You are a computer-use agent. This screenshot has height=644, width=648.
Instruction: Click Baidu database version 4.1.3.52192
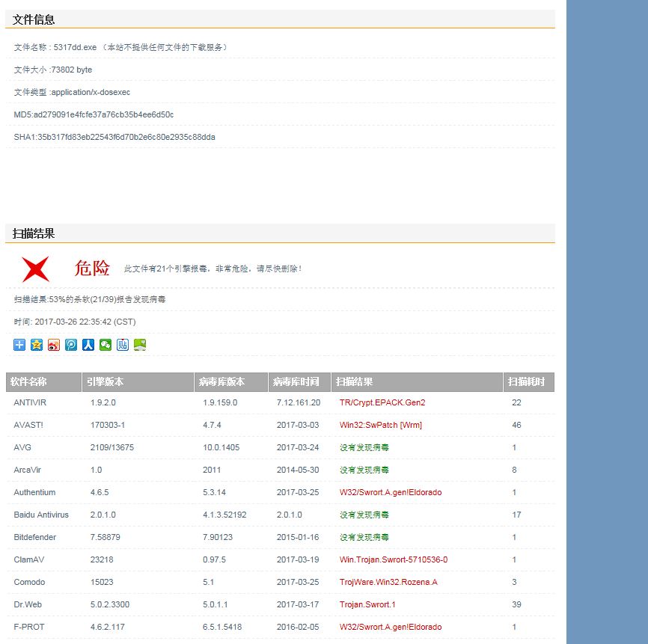(x=224, y=515)
